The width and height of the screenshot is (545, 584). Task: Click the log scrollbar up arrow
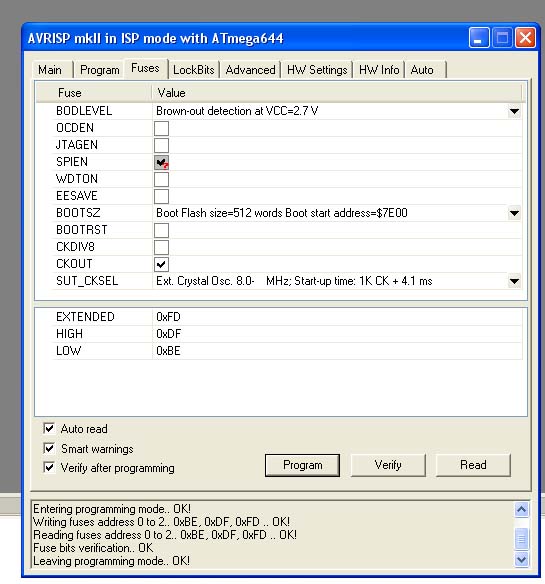522,510
